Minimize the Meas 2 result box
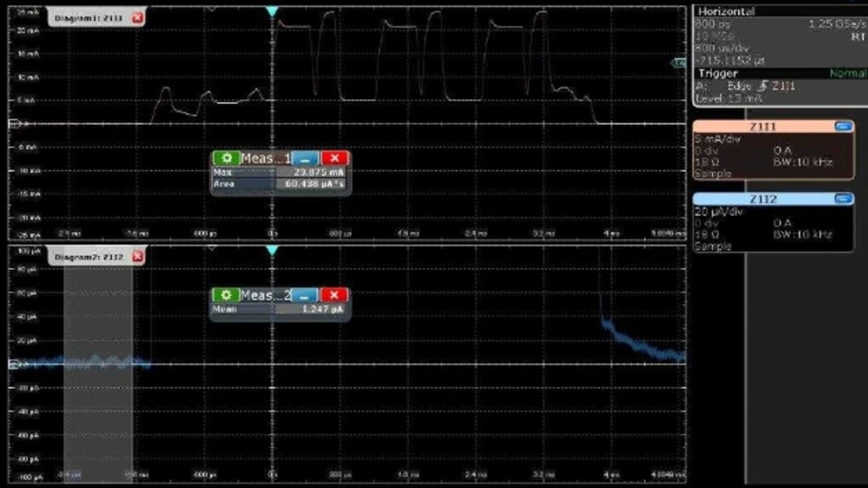The image size is (868, 488). [x=305, y=295]
